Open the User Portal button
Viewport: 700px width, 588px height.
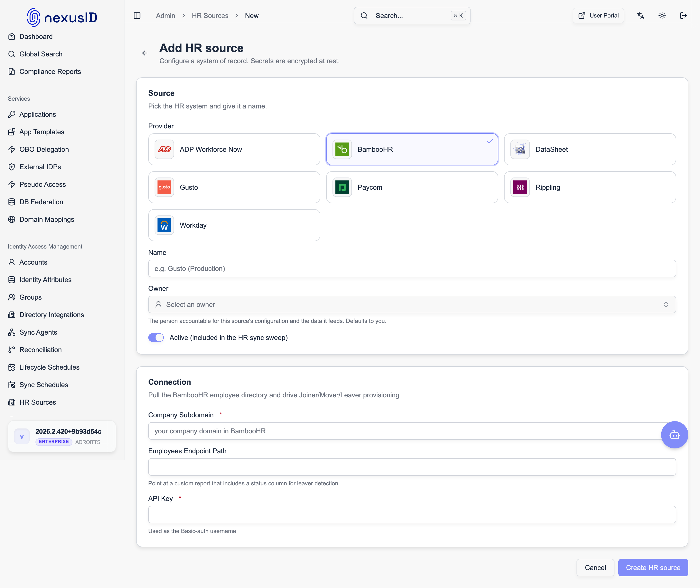pyautogui.click(x=598, y=16)
